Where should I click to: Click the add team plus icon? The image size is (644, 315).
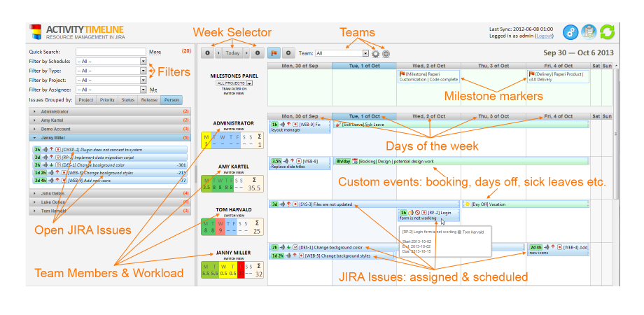coord(386,53)
